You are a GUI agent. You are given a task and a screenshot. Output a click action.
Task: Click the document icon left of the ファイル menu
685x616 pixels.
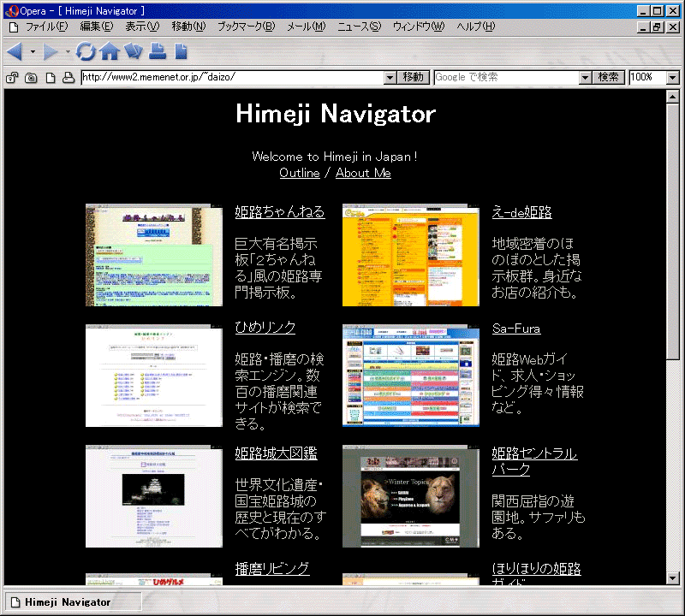tap(14, 27)
